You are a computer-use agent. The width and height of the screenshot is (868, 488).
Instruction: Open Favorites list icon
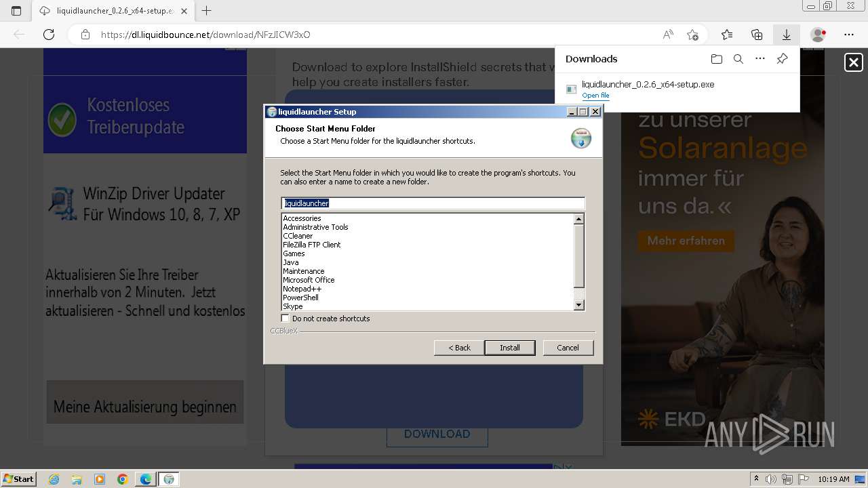pyautogui.click(x=727, y=35)
